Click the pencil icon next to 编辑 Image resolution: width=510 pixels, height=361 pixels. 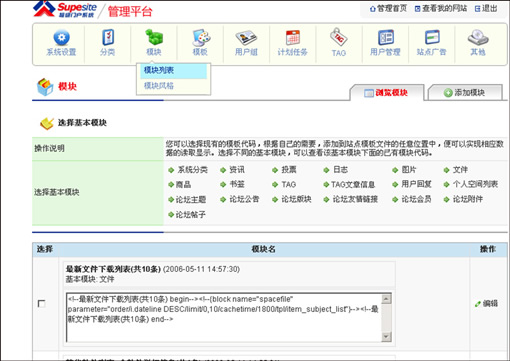478,304
